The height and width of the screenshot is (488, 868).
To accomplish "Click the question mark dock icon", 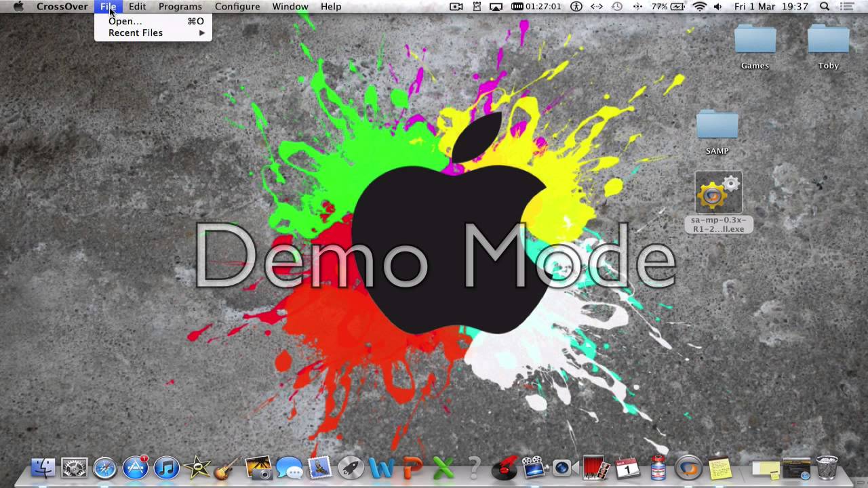I will 474,468.
